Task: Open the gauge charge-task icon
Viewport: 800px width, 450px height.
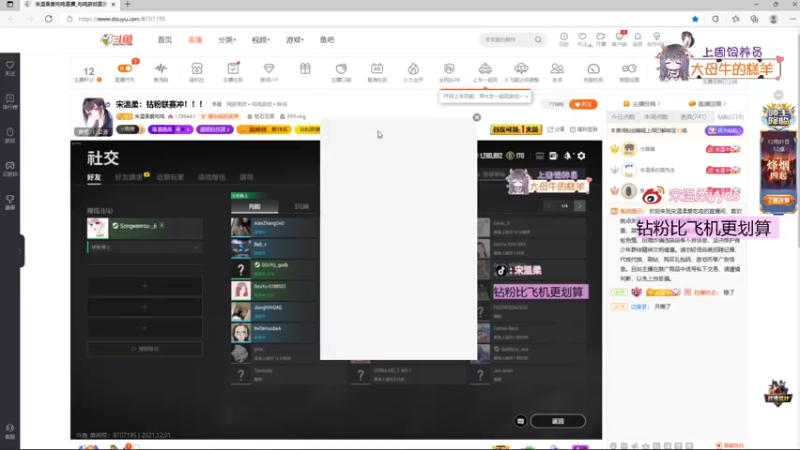Action: coord(593,68)
